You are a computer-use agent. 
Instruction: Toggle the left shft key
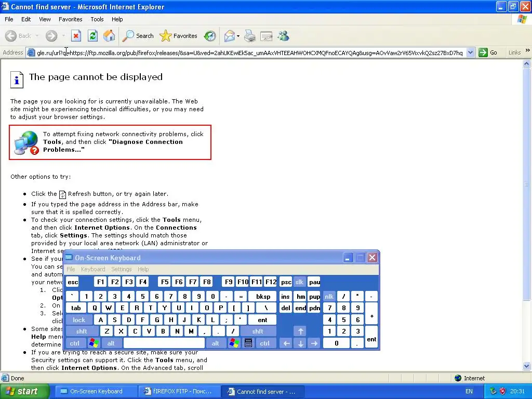pyautogui.click(x=82, y=331)
